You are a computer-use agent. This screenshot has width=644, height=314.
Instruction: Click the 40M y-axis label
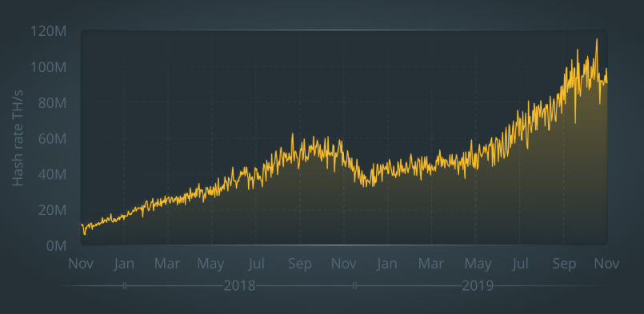click(x=52, y=174)
